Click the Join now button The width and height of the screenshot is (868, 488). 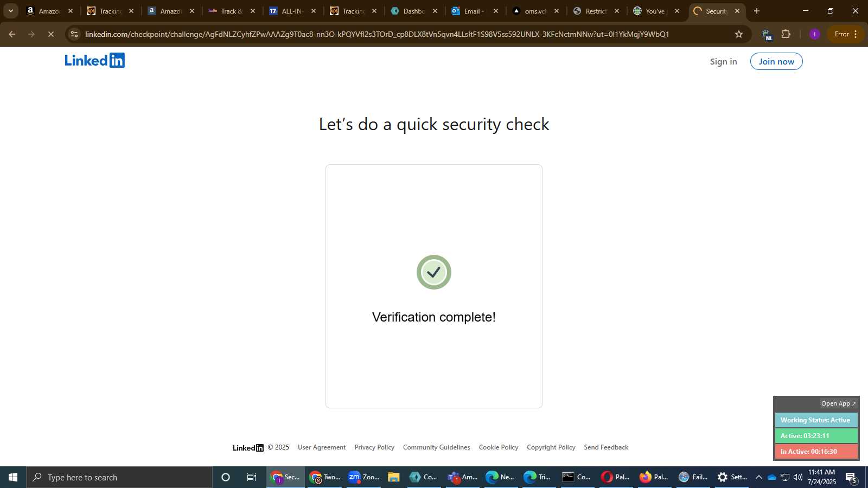(x=776, y=61)
